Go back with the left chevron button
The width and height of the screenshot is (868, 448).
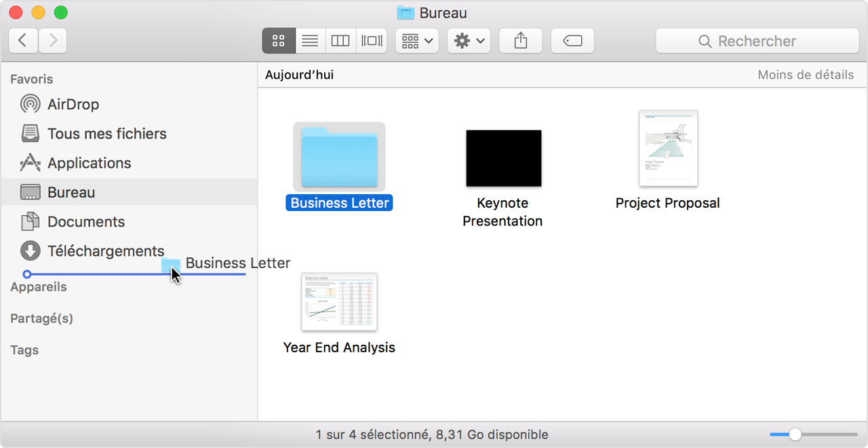click(x=23, y=41)
